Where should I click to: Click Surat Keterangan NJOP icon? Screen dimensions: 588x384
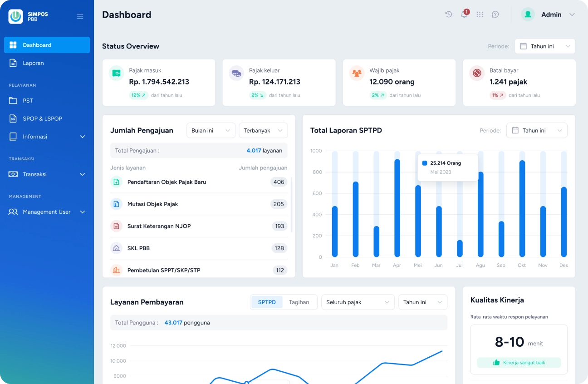117,226
